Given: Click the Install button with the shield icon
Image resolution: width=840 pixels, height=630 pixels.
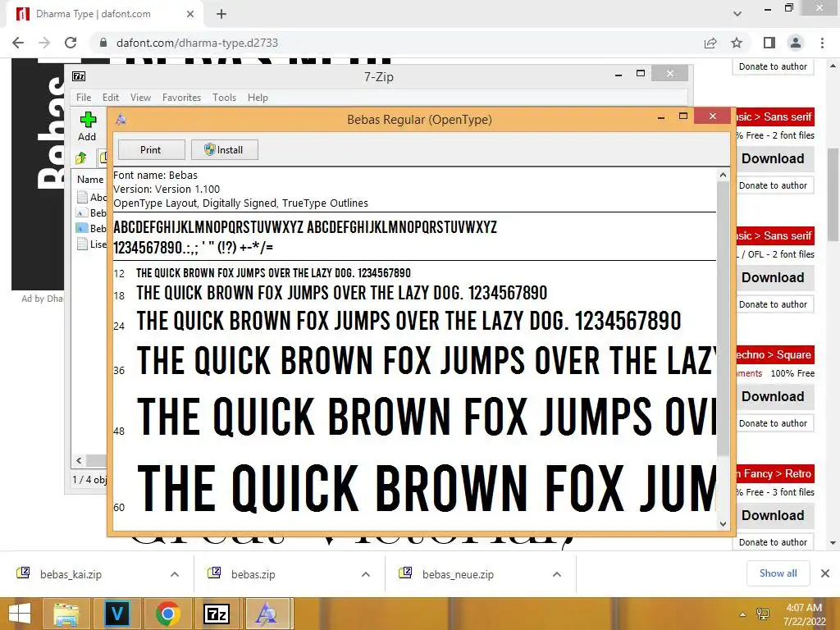Looking at the screenshot, I should [225, 150].
